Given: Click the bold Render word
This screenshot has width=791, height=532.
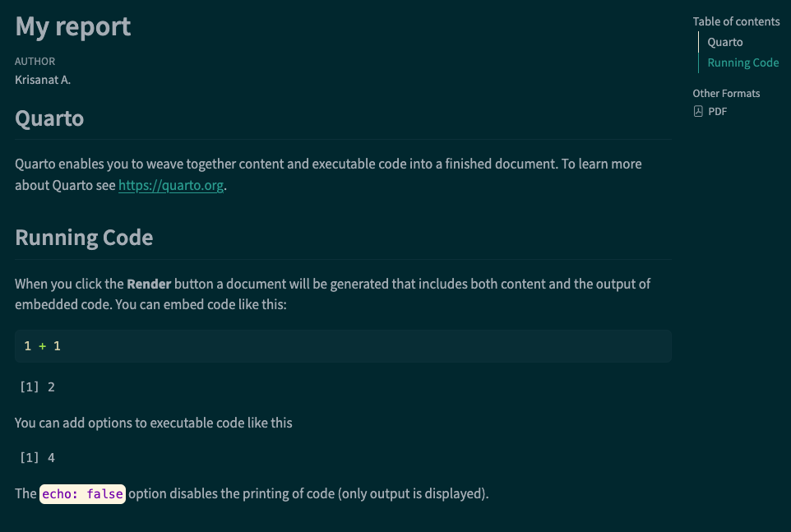Looking at the screenshot, I should click(149, 284).
